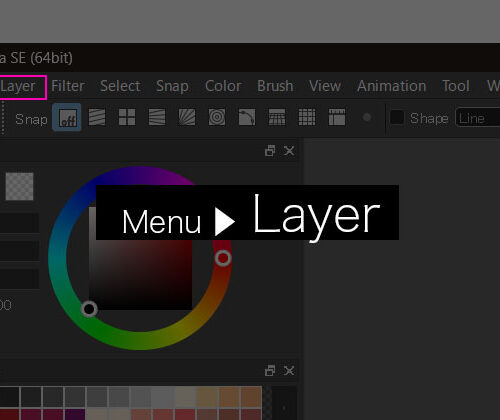Viewport: 500px width, 420px height.
Task: Select the radial snap icon
Action: click(x=187, y=117)
